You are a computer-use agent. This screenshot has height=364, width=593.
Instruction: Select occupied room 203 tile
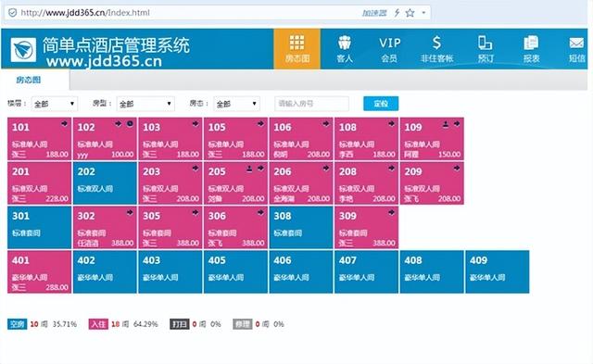(170, 183)
